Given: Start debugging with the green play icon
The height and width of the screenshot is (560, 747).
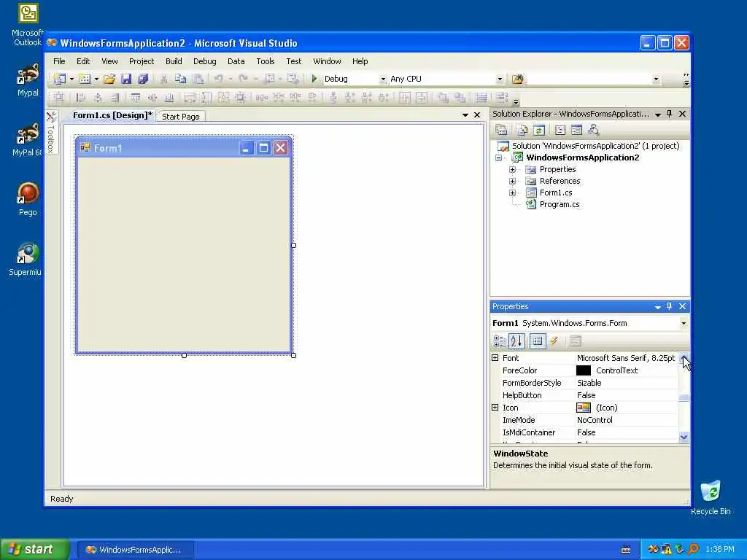Looking at the screenshot, I should pos(314,79).
